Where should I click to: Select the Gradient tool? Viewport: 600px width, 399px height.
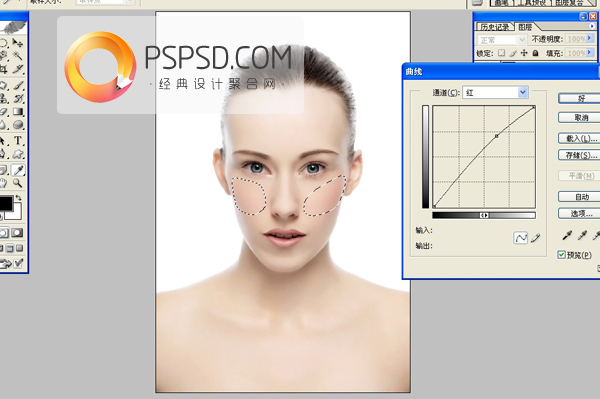pos(18,111)
